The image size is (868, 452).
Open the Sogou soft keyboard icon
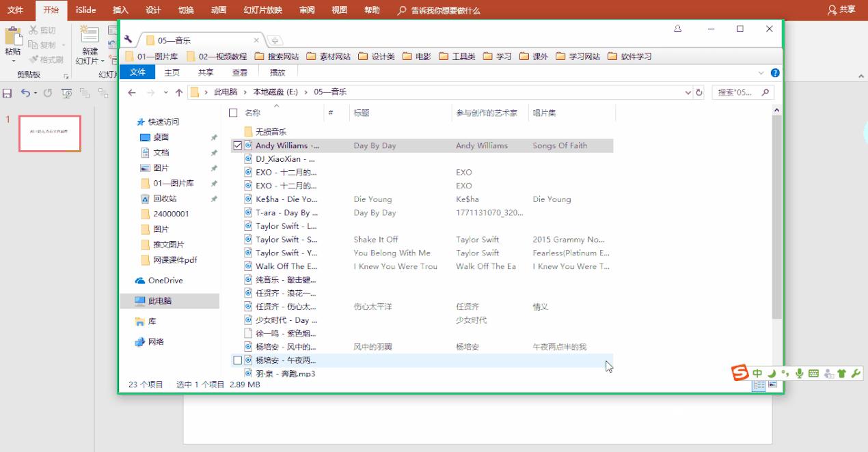[813, 374]
